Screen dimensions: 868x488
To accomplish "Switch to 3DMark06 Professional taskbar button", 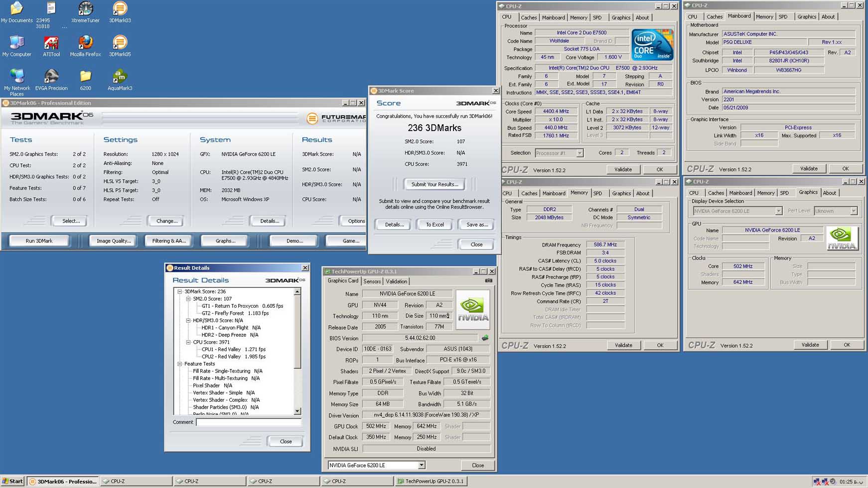I will tap(63, 482).
